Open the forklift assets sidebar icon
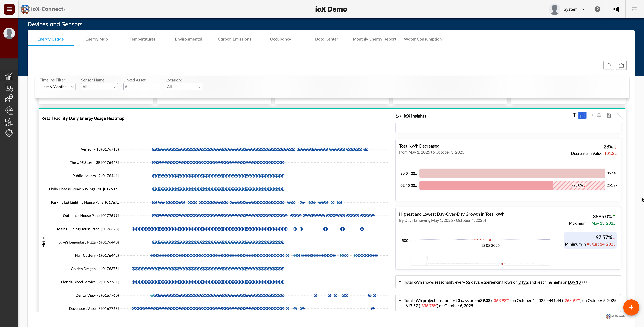 pyautogui.click(x=9, y=122)
